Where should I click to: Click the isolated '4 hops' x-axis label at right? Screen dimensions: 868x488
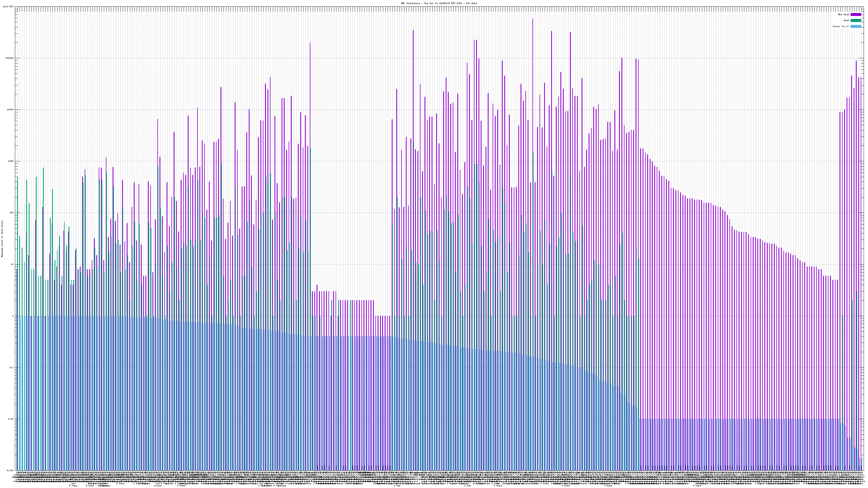point(697,486)
